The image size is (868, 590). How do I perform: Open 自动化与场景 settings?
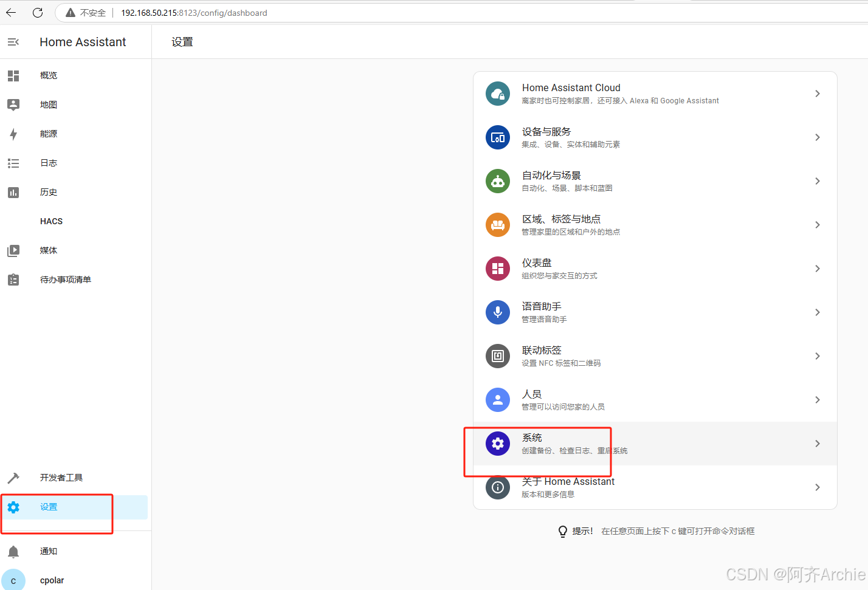(x=655, y=181)
